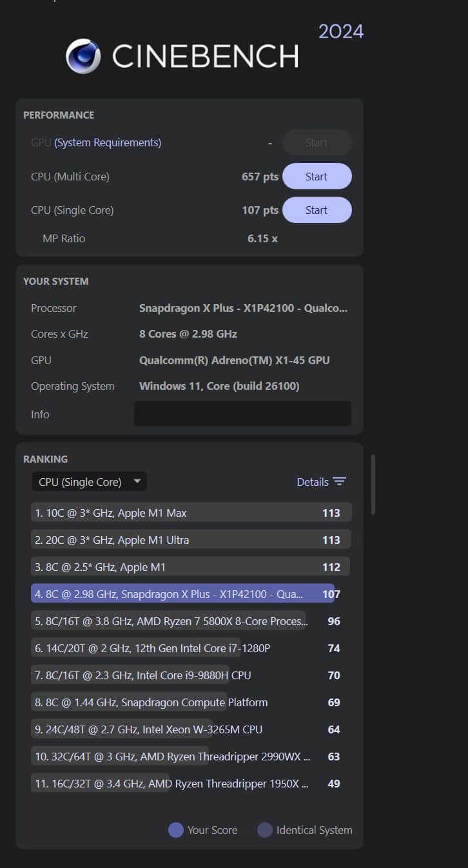Viewport: 468px width, 868px height.
Task: Select the Intel Core i7-1280P ranking row
Action: [153, 648]
